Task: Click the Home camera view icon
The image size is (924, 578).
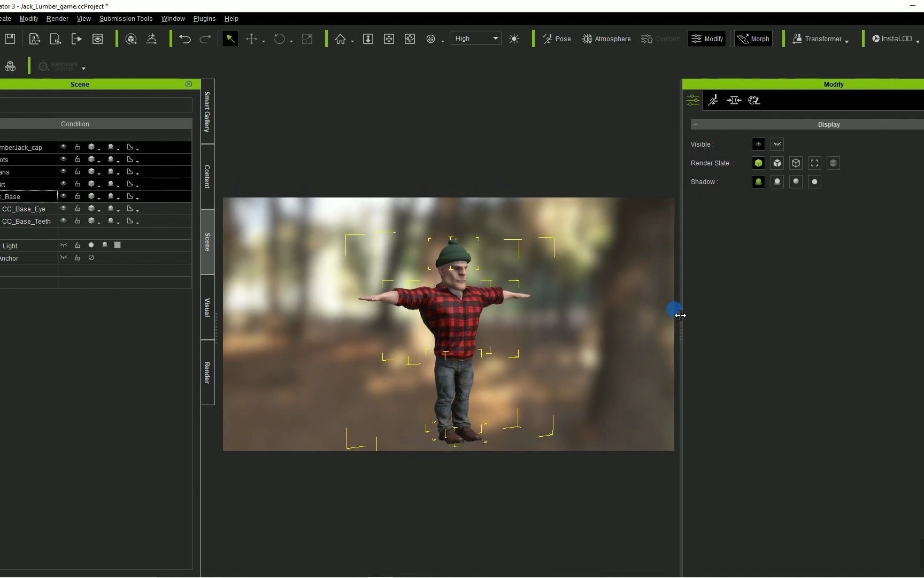Action: (x=340, y=39)
